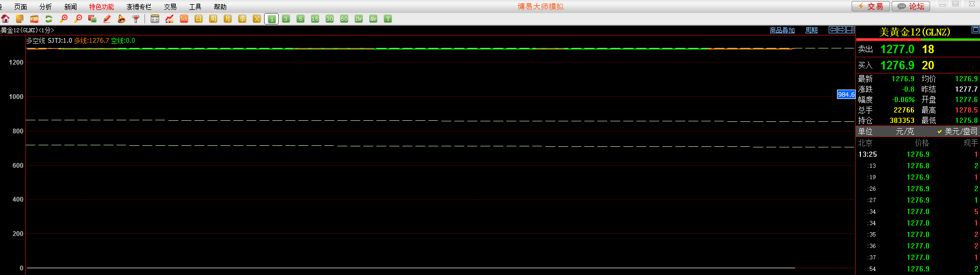The image size is (980, 275).
Task: Click the Home icon in toolbar
Action: click(x=5, y=19)
